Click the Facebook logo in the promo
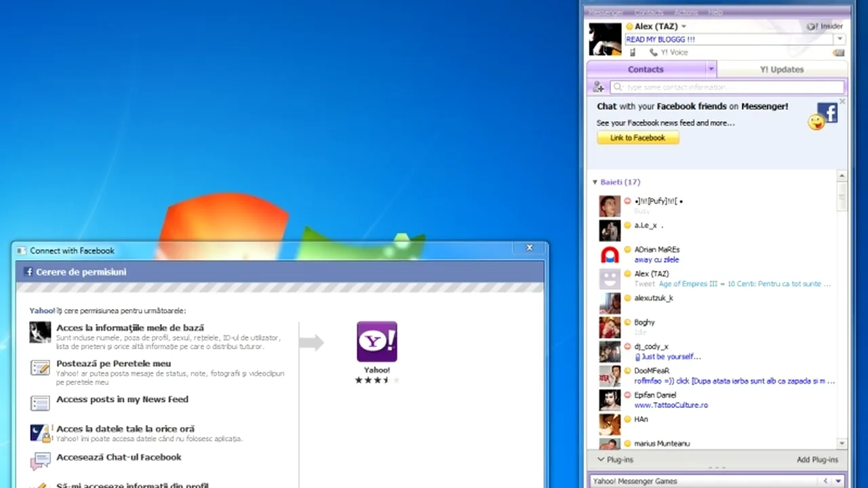The width and height of the screenshot is (868, 488). pos(827,113)
